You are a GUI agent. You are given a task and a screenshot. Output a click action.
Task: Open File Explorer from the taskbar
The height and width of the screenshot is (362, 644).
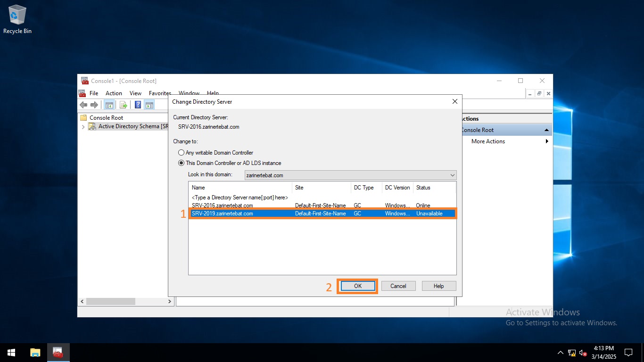pyautogui.click(x=35, y=353)
